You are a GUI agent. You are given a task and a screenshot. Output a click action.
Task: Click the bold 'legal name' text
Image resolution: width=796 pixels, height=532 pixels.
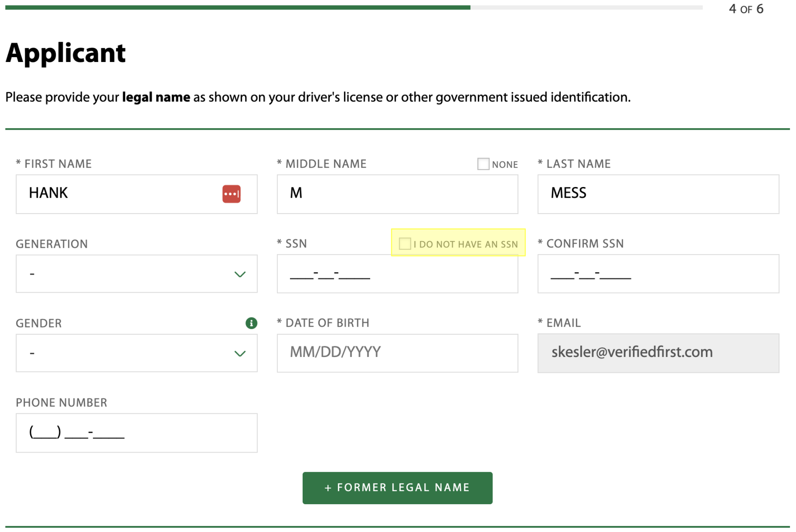(x=156, y=97)
